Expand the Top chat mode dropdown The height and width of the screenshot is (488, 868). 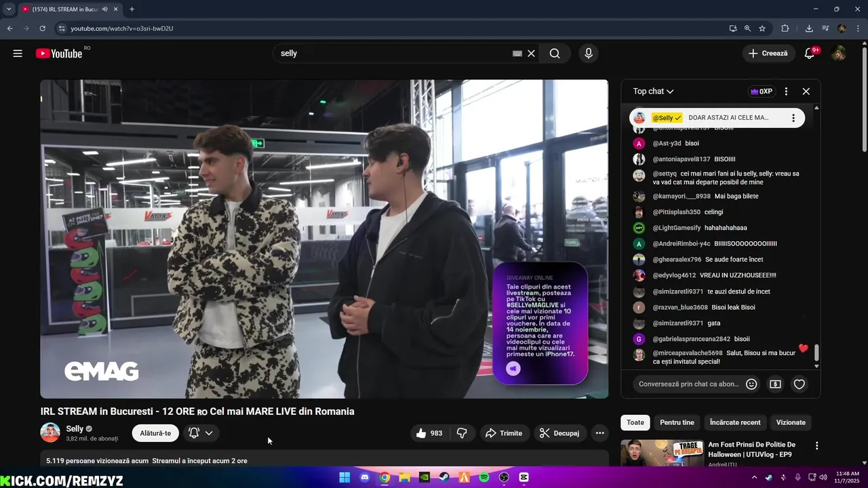[x=654, y=91]
